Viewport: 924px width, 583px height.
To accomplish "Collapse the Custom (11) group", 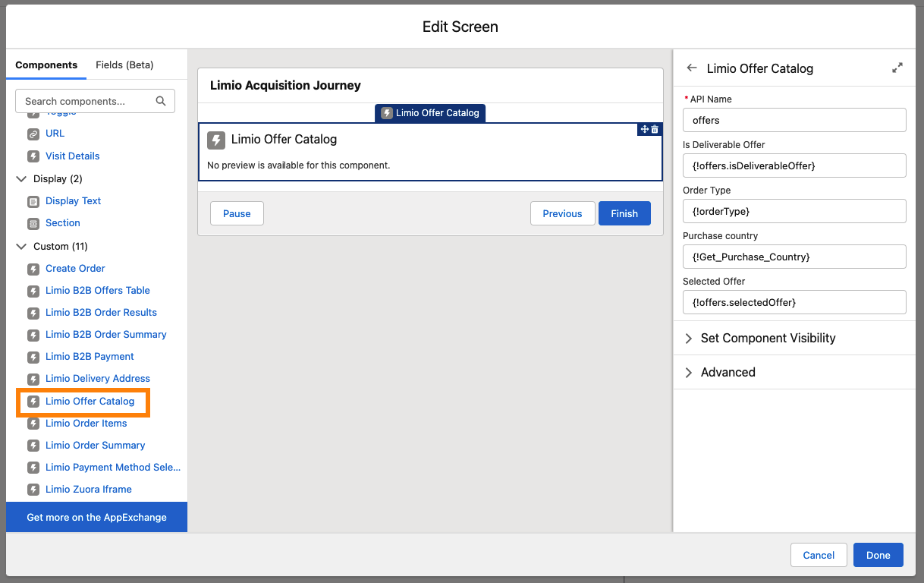I will (x=21, y=247).
